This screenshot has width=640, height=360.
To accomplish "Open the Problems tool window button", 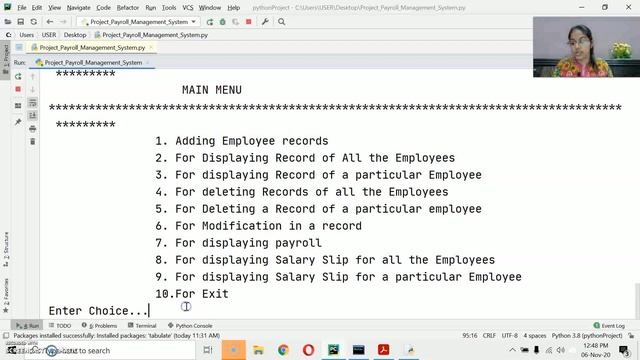I will [99, 326].
